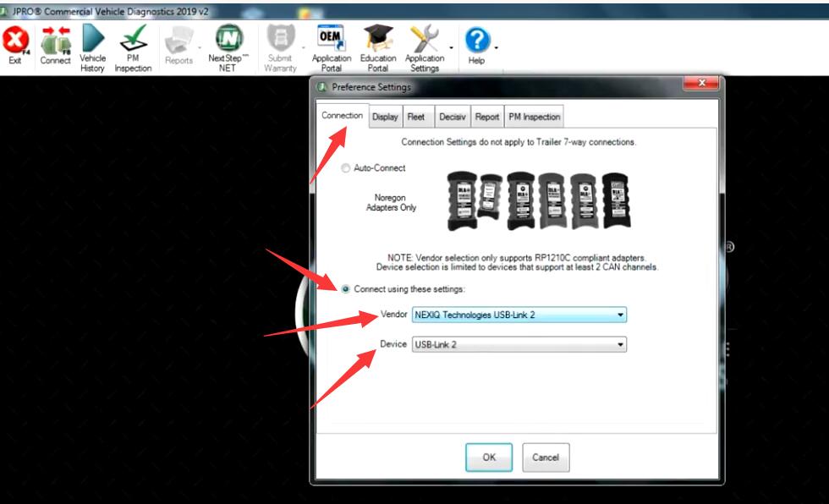Viewport: 829px width, 504px height.
Task: Click the Trailer 7-way connections notice
Action: pyautogui.click(x=519, y=142)
